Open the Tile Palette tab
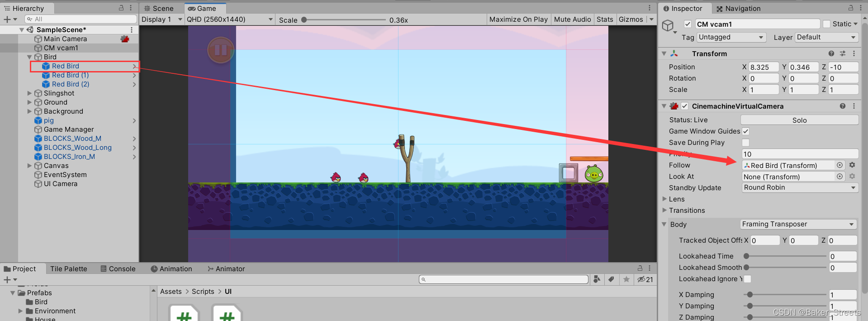Image resolution: width=868 pixels, height=321 pixels. pyautogui.click(x=69, y=269)
